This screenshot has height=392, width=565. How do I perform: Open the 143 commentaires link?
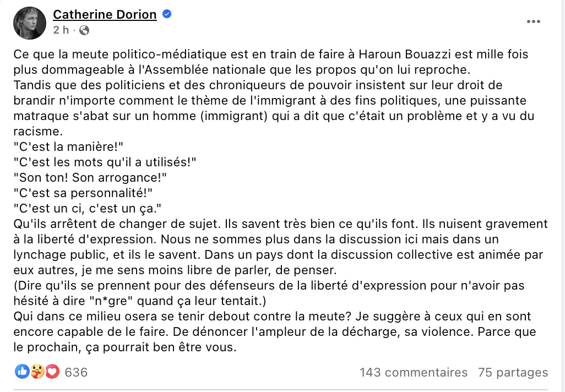click(414, 372)
